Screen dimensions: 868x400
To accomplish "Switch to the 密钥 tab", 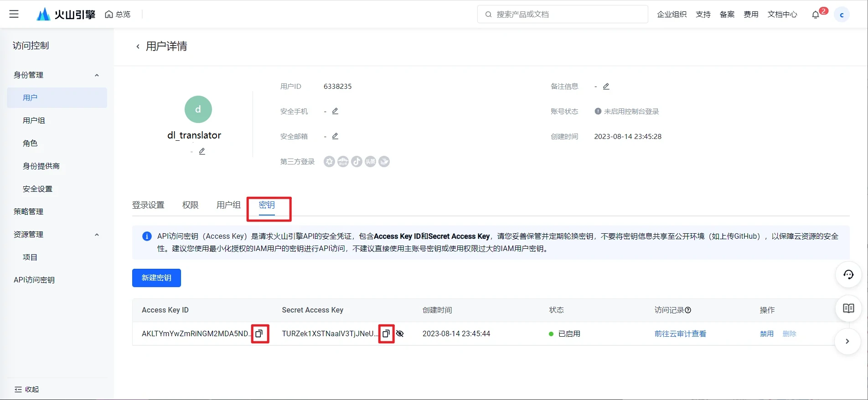I will (x=267, y=205).
